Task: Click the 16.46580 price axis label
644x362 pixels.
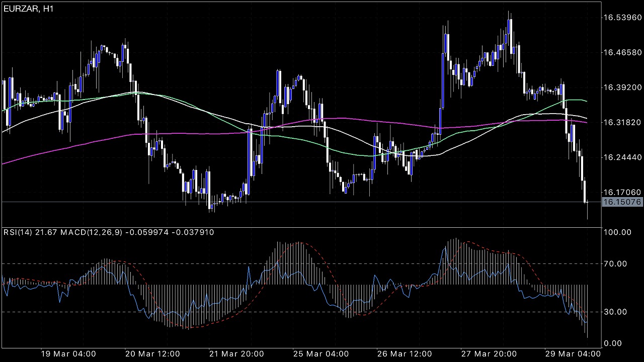Action: 622,52
